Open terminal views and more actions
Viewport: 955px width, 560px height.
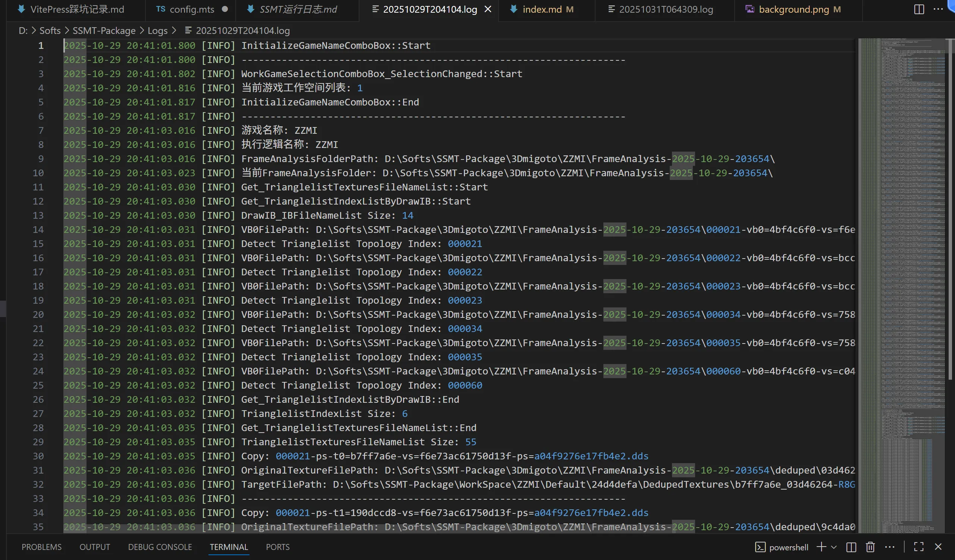(x=889, y=547)
